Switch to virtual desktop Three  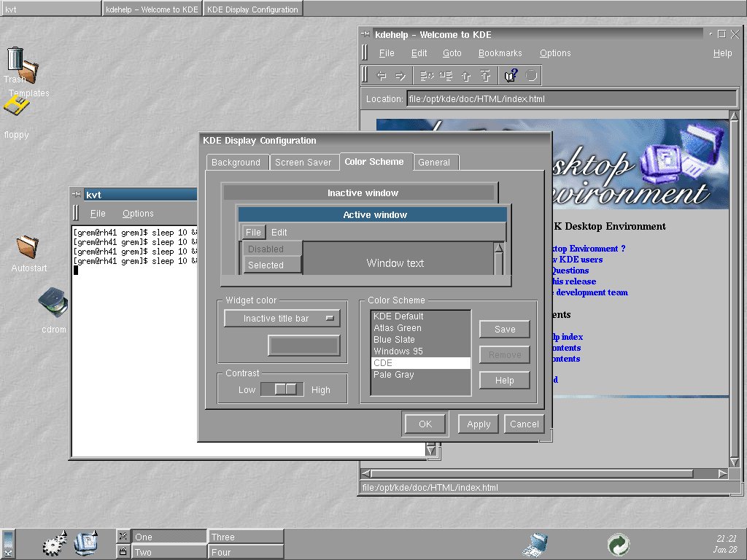pyautogui.click(x=245, y=537)
